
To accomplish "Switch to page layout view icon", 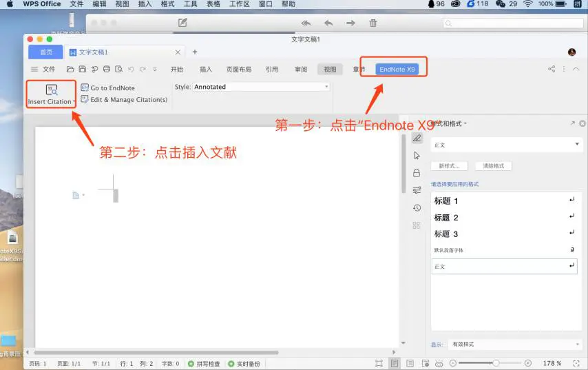I will coord(395,363).
